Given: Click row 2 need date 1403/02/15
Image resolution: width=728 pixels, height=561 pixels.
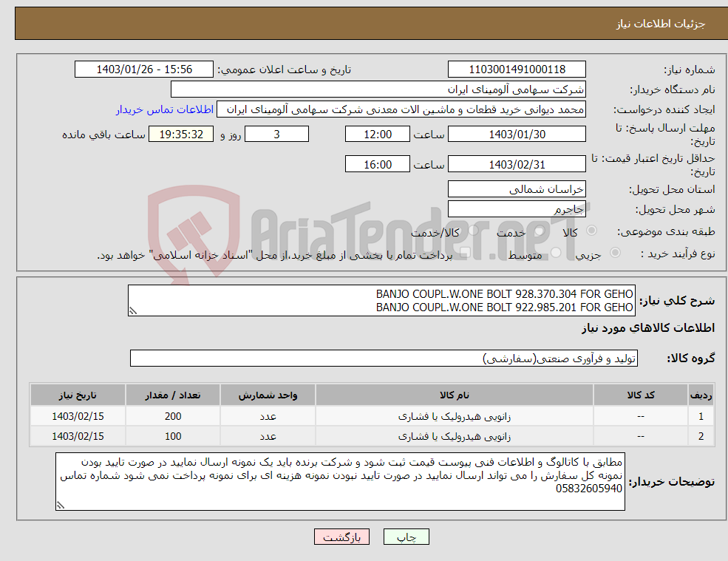Looking at the screenshot, I should (x=78, y=436).
